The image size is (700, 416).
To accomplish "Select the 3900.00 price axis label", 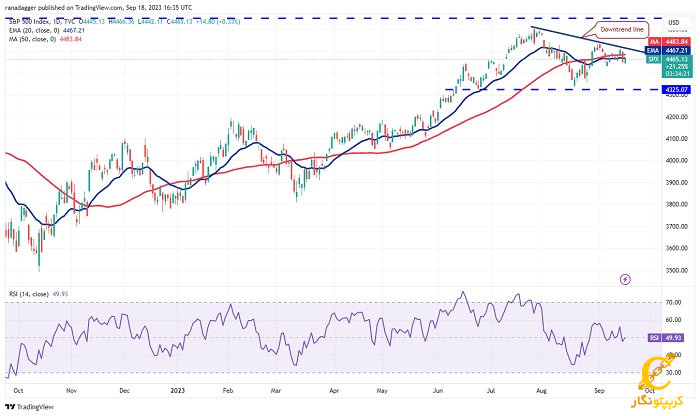I will [x=676, y=183].
